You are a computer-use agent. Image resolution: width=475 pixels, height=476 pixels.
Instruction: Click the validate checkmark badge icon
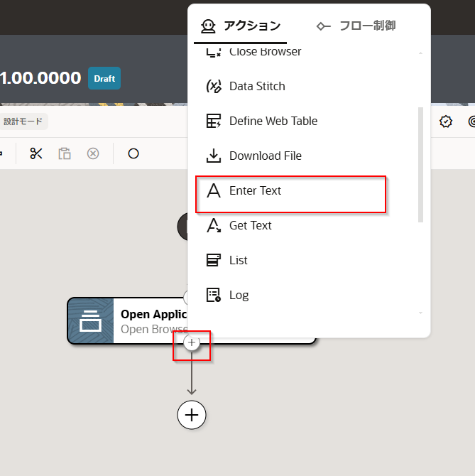(x=446, y=121)
